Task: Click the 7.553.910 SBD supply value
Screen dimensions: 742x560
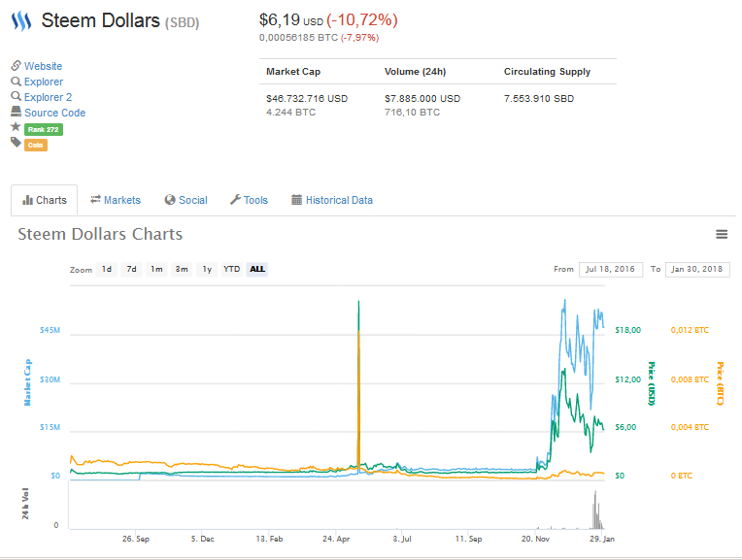Action: tap(538, 98)
